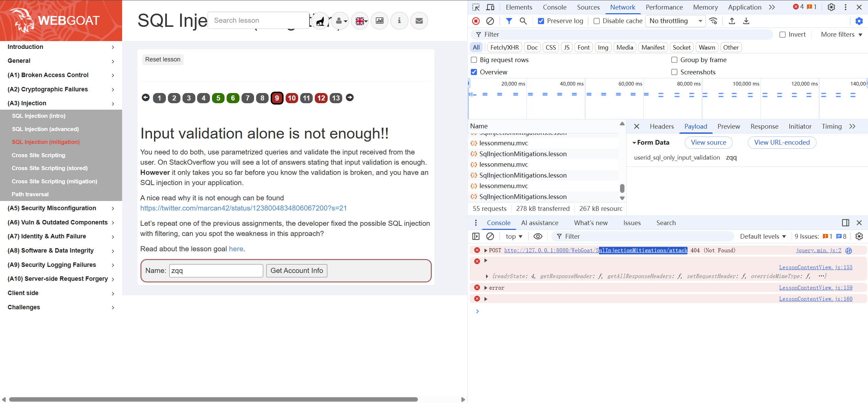The height and width of the screenshot is (403, 868).
Task: Open the WebGoat report card icon
Action: pos(380,21)
